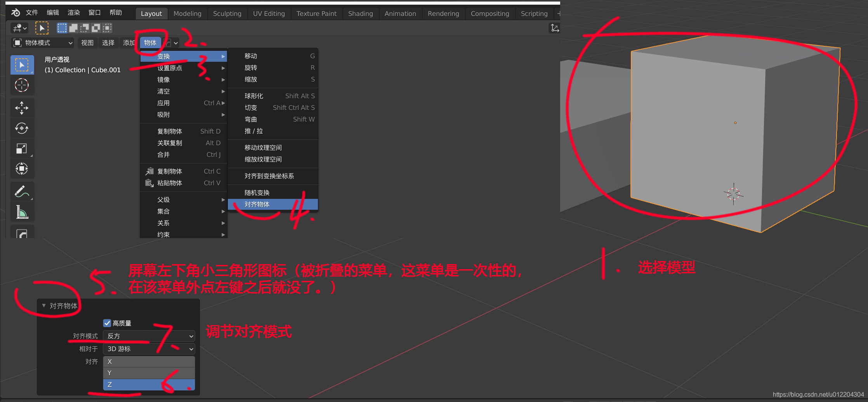The image size is (868, 402).
Task: Collapse the 对齐物体 operator panel triangle
Action: pos(44,306)
